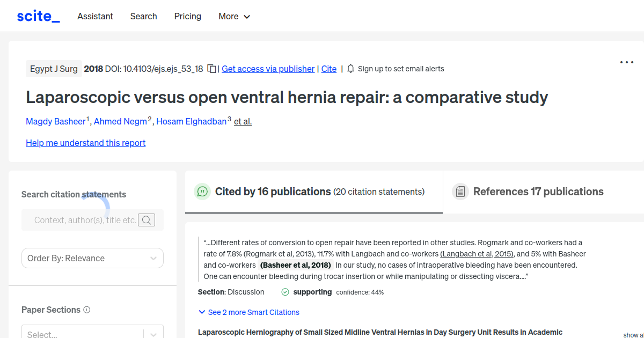
Task: Click the bell icon to set email alerts
Action: (350, 69)
